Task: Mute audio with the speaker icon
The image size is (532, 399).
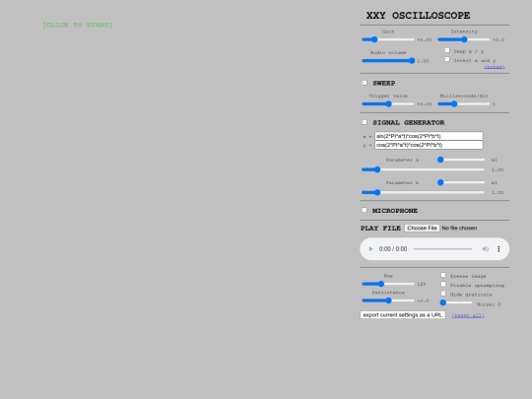Action: click(x=485, y=249)
